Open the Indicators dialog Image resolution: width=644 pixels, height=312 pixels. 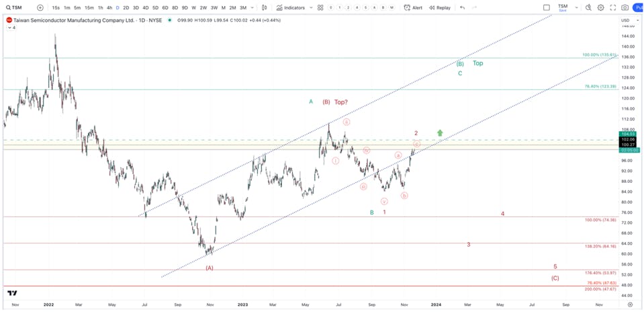pos(290,7)
